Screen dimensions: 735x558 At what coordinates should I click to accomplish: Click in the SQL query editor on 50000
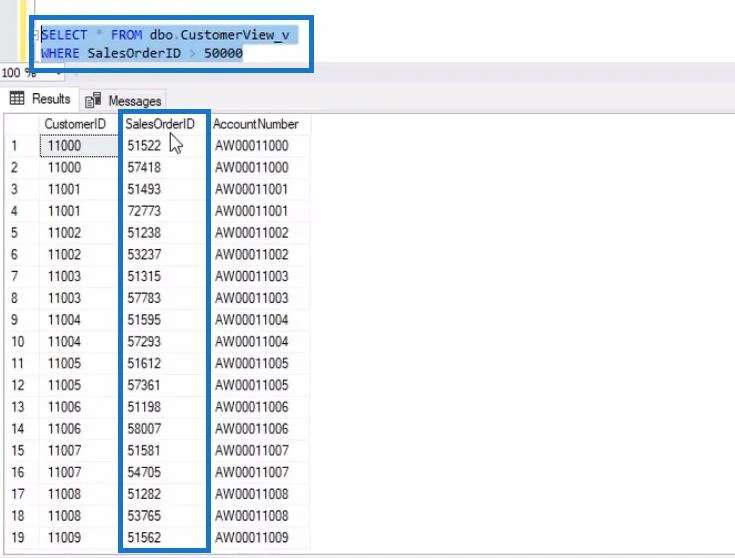pyautogui.click(x=223, y=53)
